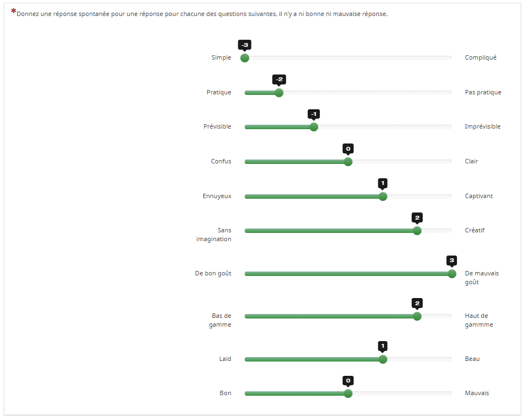This screenshot has width=526, height=420.
Task: Click the "Compliqué" label
Action: pyautogui.click(x=481, y=57)
